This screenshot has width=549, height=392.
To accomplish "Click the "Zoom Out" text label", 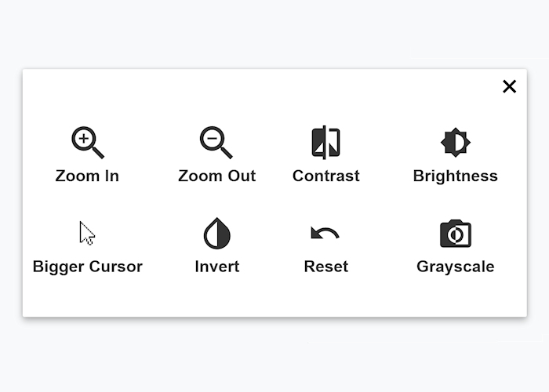I will [x=216, y=176].
